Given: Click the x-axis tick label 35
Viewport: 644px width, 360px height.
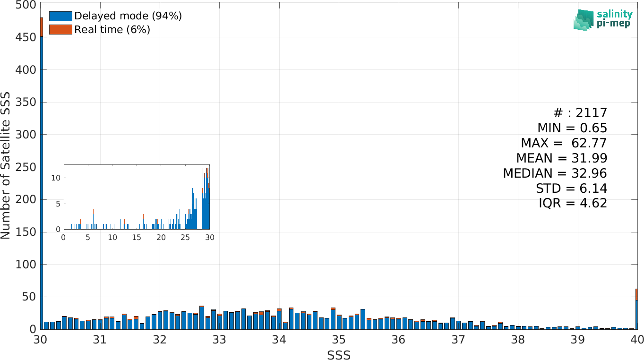Looking at the screenshot, I should coord(339,339).
